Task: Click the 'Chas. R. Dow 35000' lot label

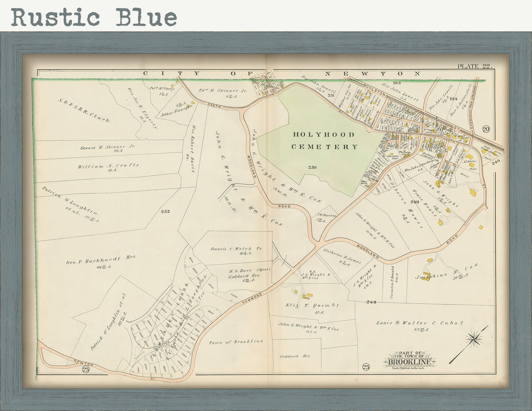Action: pyautogui.click(x=393, y=157)
